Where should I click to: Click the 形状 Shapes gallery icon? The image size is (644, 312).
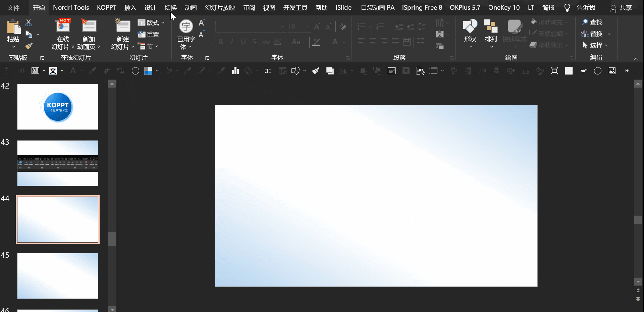tap(470, 27)
